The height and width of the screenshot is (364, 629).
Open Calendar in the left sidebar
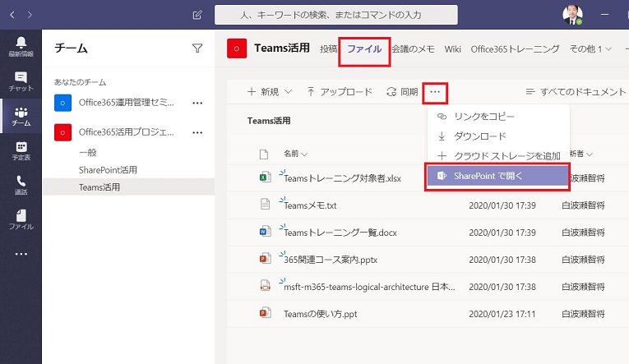(21, 151)
